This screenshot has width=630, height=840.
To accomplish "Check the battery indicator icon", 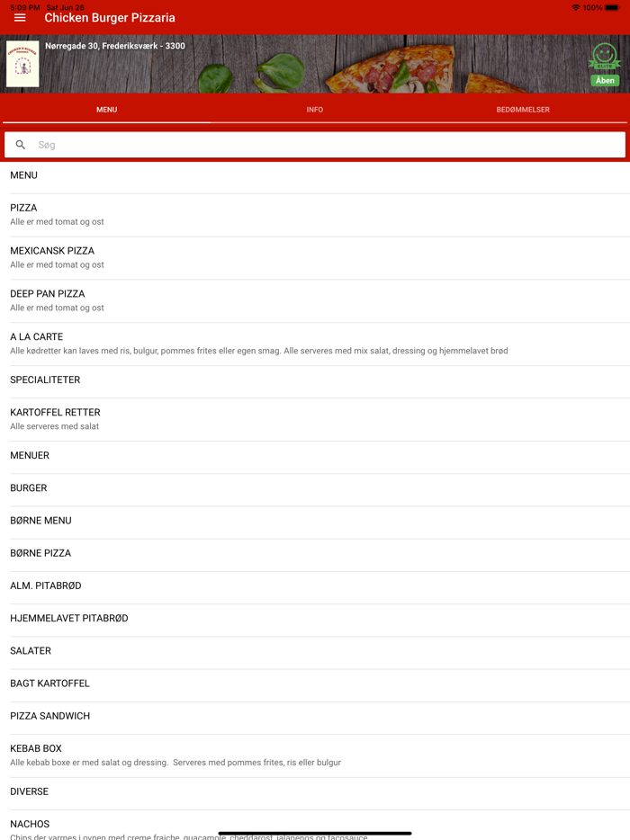I will [x=612, y=7].
